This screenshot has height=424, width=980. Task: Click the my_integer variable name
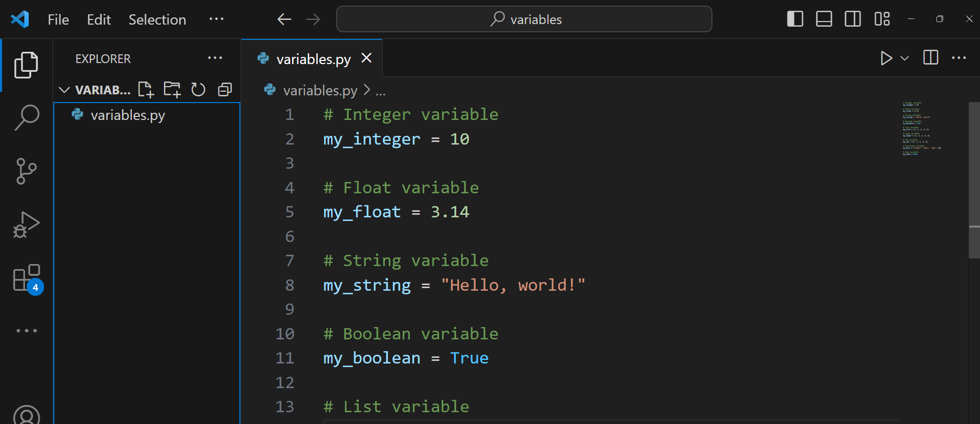[372, 139]
